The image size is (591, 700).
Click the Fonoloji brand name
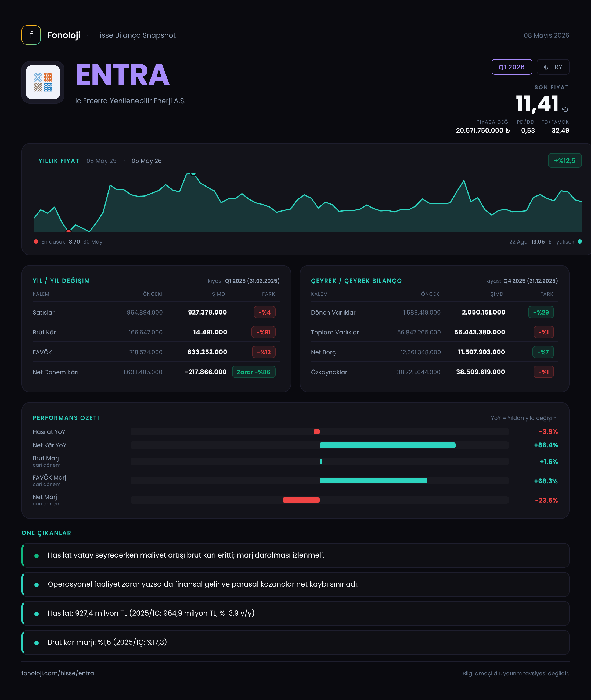[64, 35]
